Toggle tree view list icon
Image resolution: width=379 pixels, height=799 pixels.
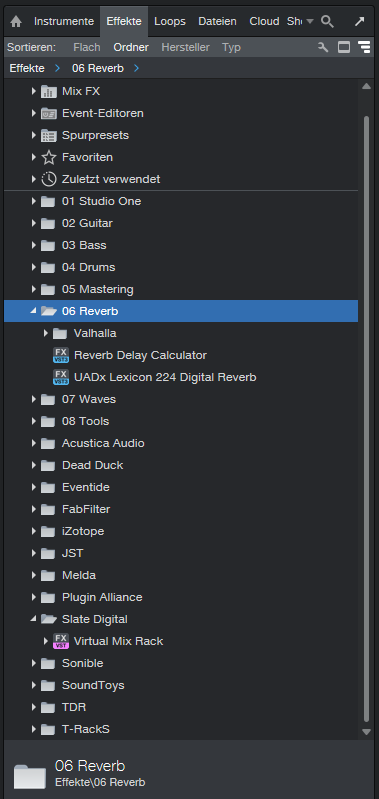pyautogui.click(x=364, y=47)
